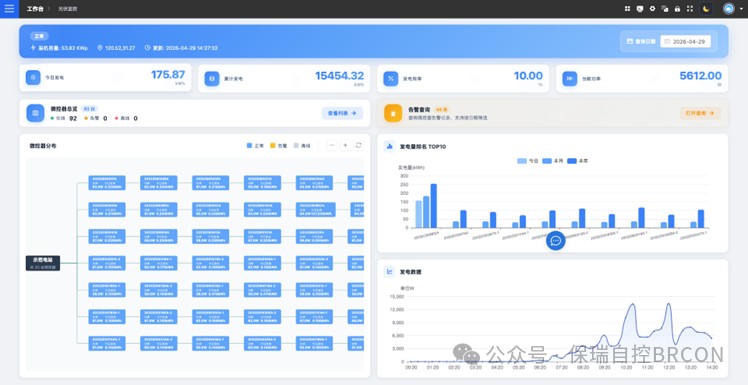Screen dimensions: 748x385
Task: Click the 打开查询 button
Action: (x=700, y=113)
